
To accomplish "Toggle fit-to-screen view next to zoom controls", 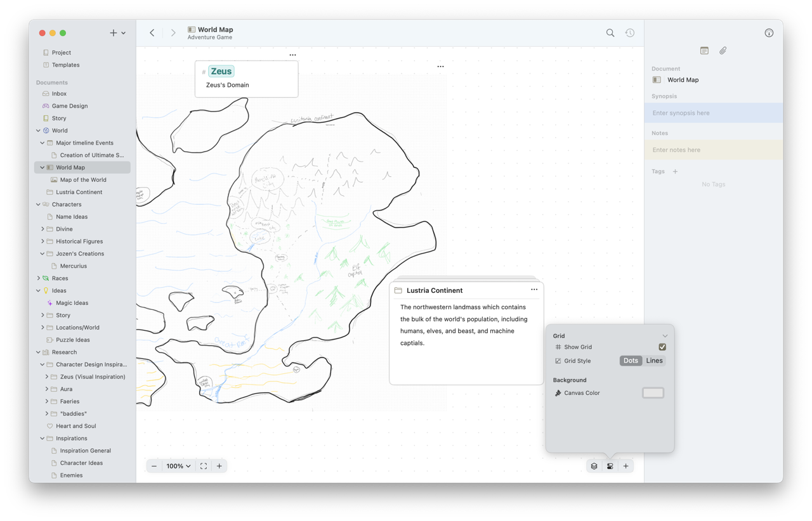I will 203,466.
